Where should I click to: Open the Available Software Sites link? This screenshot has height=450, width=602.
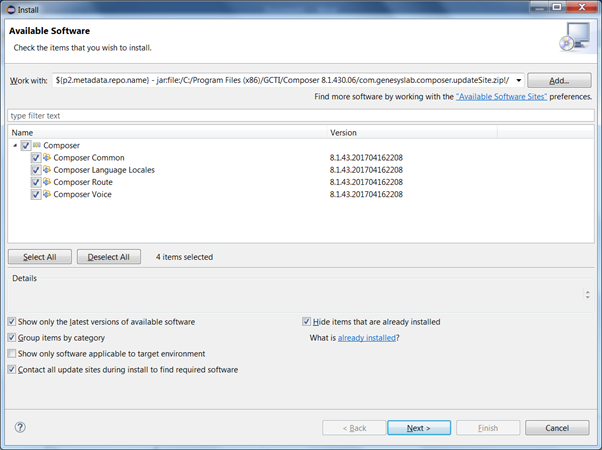click(x=501, y=96)
